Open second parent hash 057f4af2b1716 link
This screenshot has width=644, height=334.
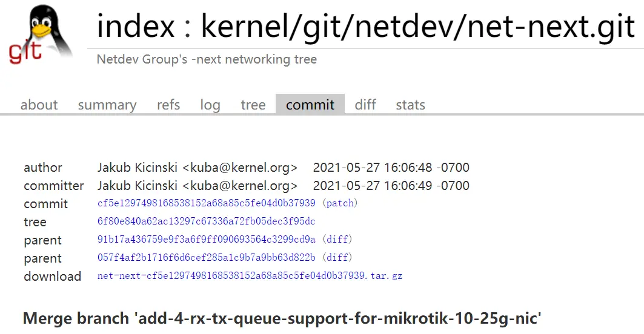(x=206, y=257)
